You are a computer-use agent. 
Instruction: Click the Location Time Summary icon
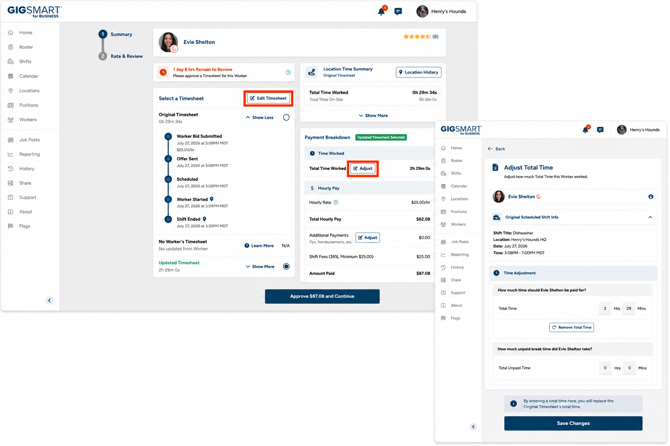coord(311,73)
